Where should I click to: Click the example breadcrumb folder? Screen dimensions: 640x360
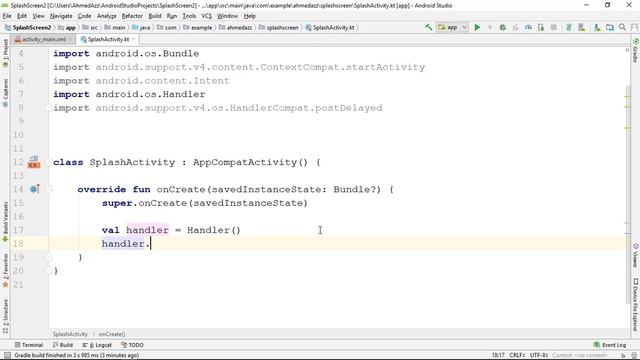click(x=198, y=27)
